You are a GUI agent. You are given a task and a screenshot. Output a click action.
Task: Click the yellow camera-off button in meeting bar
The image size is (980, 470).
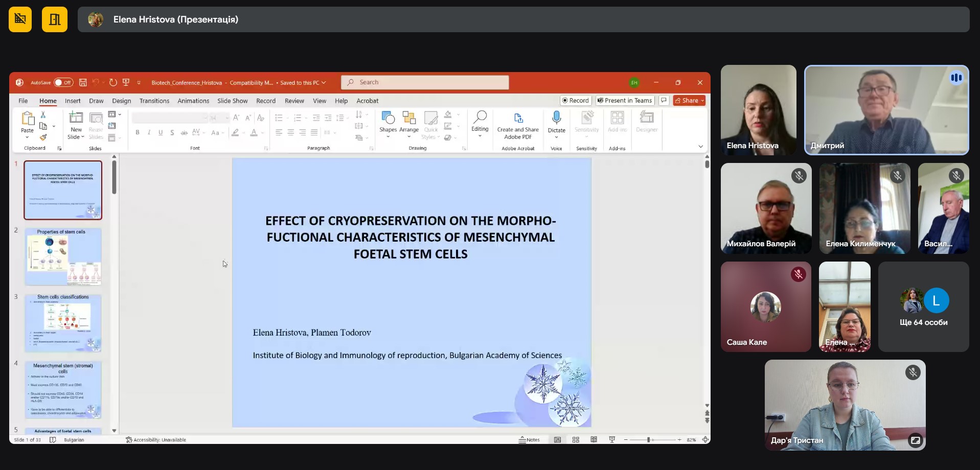point(20,19)
